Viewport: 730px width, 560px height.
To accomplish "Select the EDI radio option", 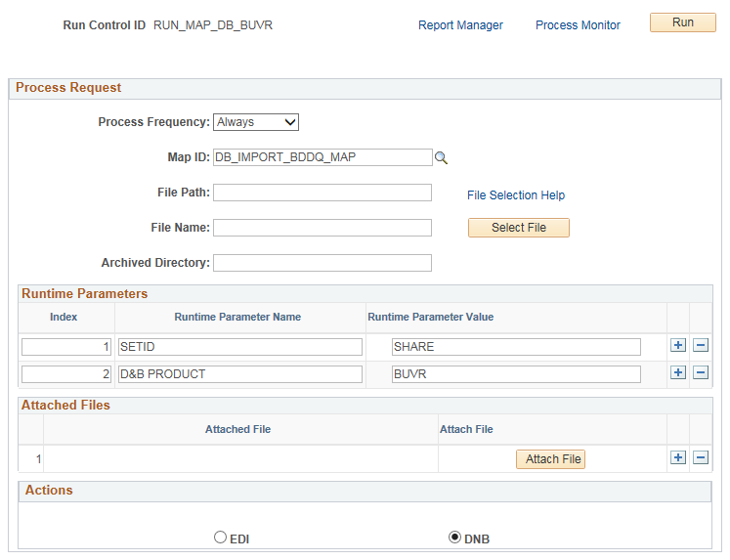I will click(x=220, y=538).
